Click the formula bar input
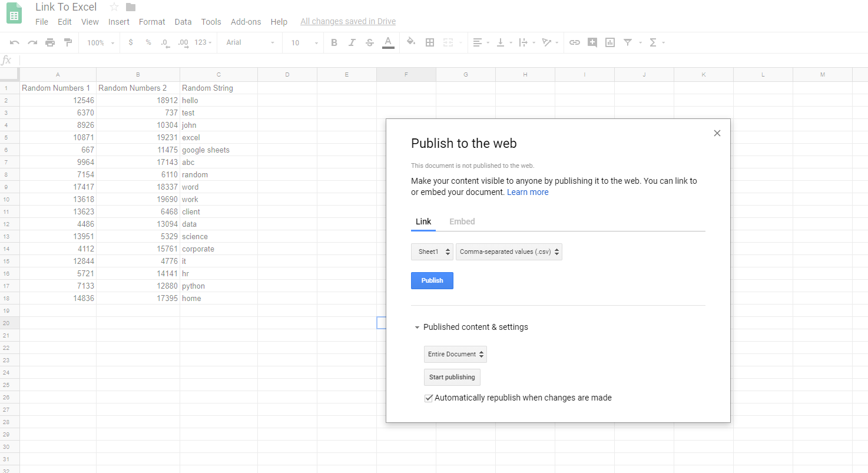 (x=443, y=60)
